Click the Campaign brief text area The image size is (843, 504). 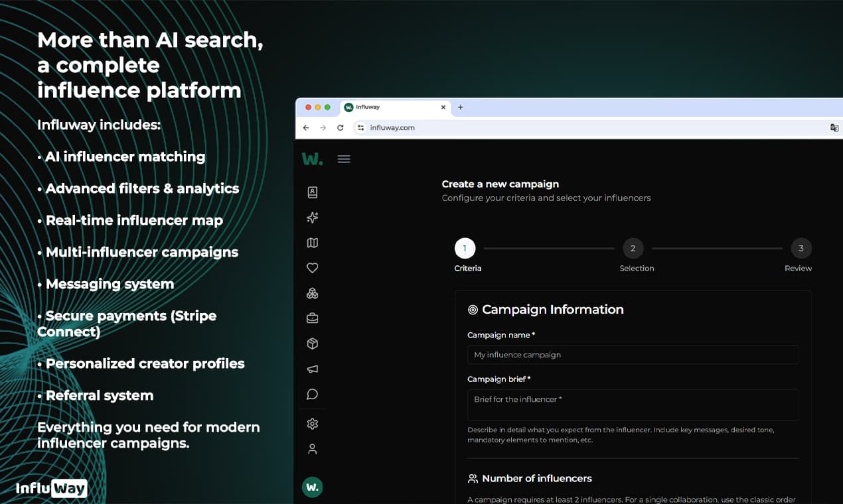pos(633,405)
